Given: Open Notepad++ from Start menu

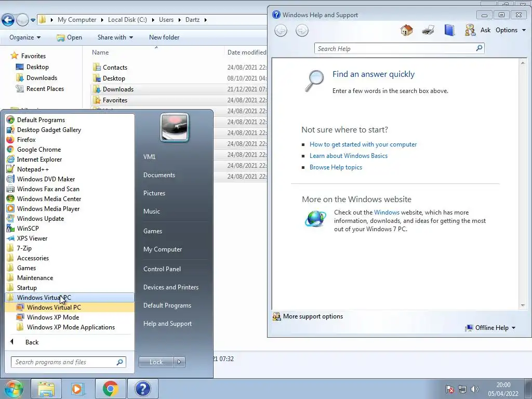Looking at the screenshot, I should click(33, 169).
